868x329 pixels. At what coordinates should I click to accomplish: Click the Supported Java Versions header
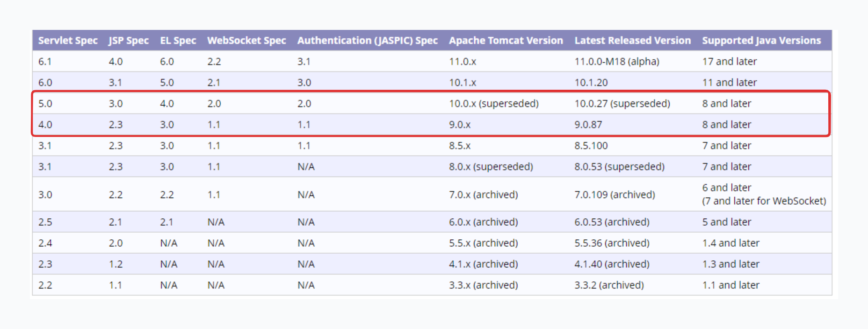tap(761, 41)
